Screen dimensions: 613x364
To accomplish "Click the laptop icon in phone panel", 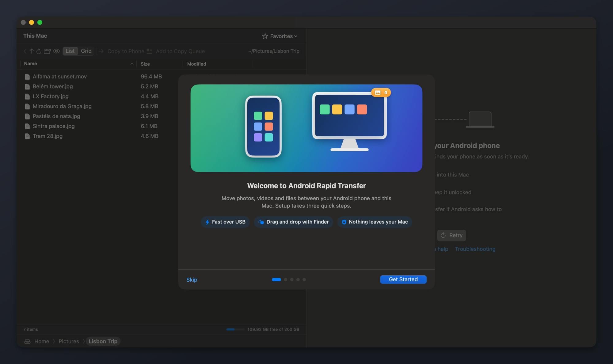I will click(x=480, y=119).
